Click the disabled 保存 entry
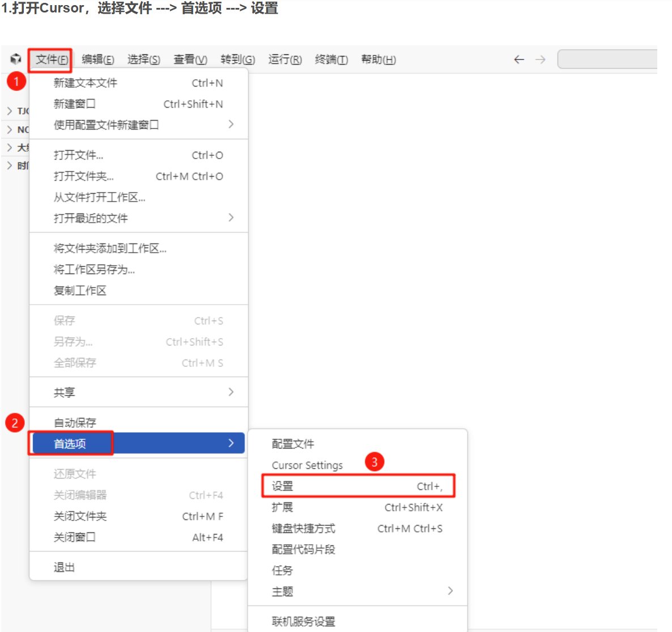 (x=138, y=321)
